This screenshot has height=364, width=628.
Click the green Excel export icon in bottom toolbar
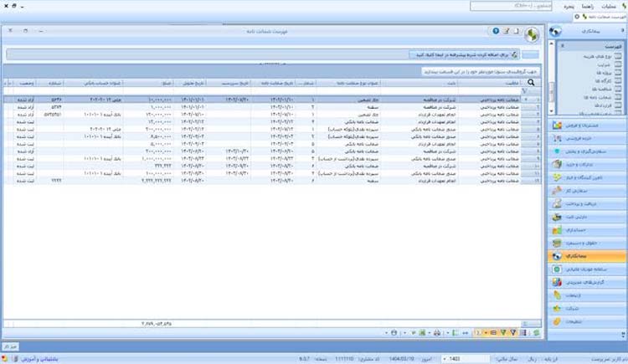point(422,333)
